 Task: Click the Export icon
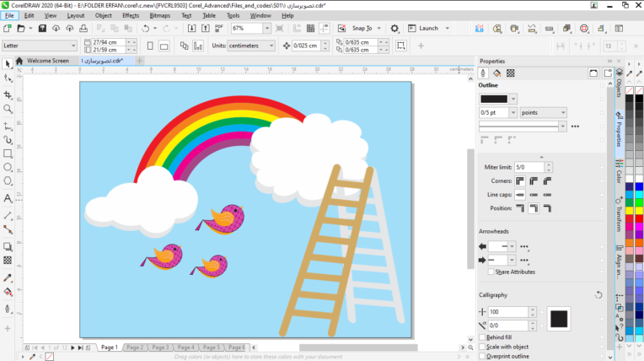click(x=206, y=29)
